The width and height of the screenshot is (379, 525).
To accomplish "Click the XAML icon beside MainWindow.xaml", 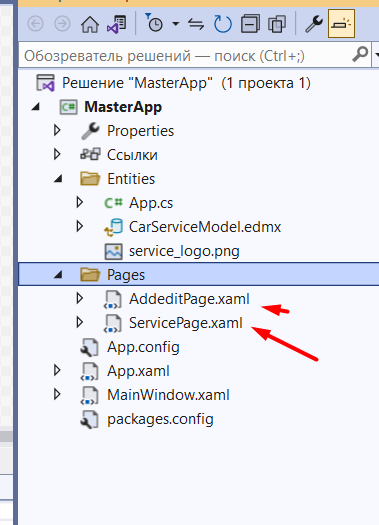I will pos(90,396).
